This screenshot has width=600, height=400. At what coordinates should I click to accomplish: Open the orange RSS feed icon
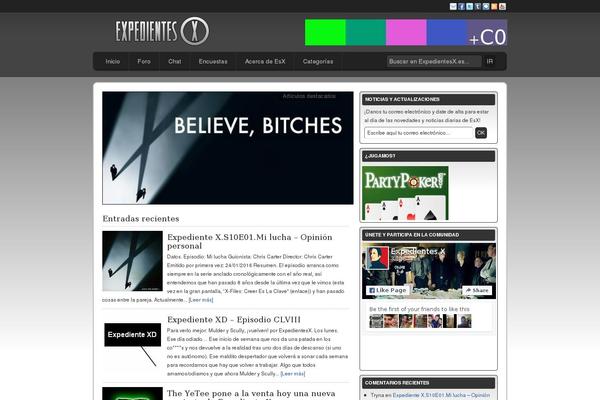494,7
